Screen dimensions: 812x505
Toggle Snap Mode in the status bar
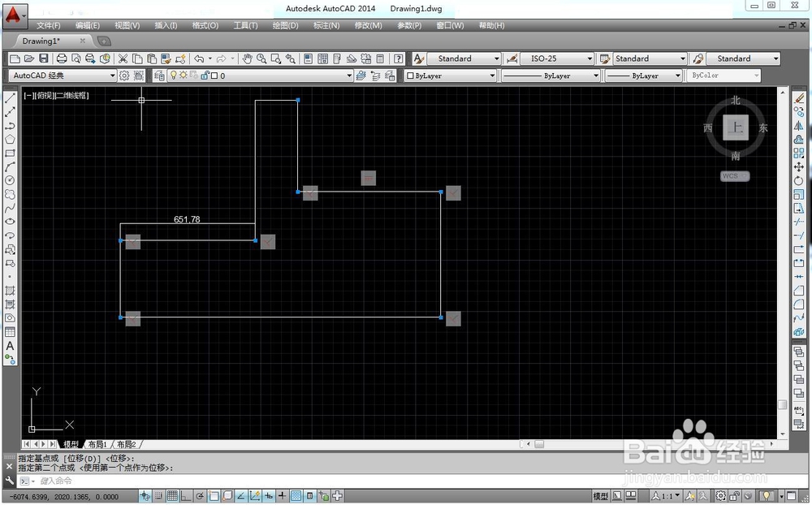coord(159,496)
